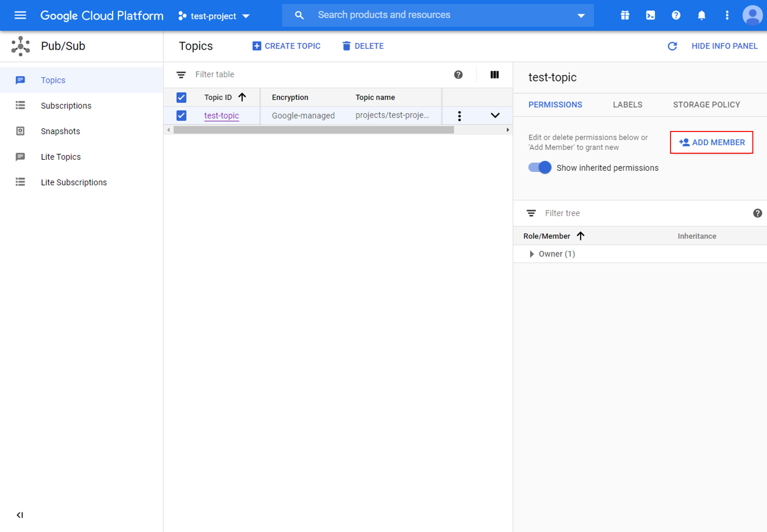Screen dimensions: 767x532
Task: Click the table horizontal scrollbar thumb
Action: point(314,130)
